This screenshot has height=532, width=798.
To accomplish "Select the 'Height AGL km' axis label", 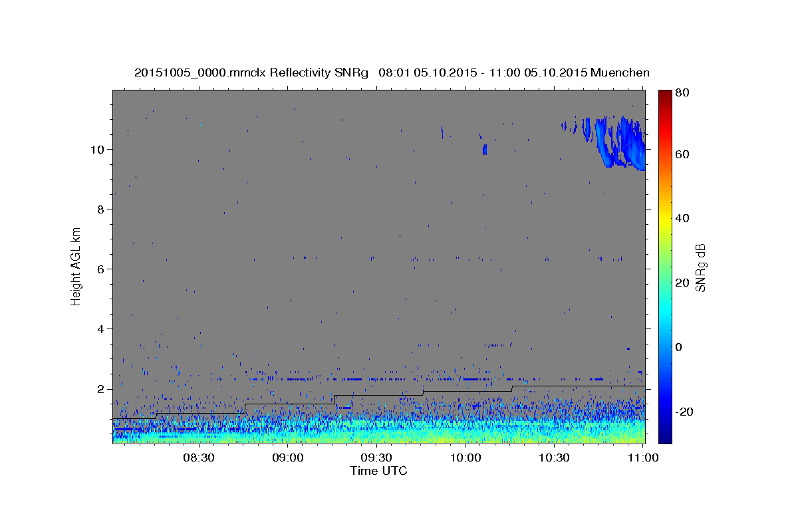I will click(x=76, y=266).
